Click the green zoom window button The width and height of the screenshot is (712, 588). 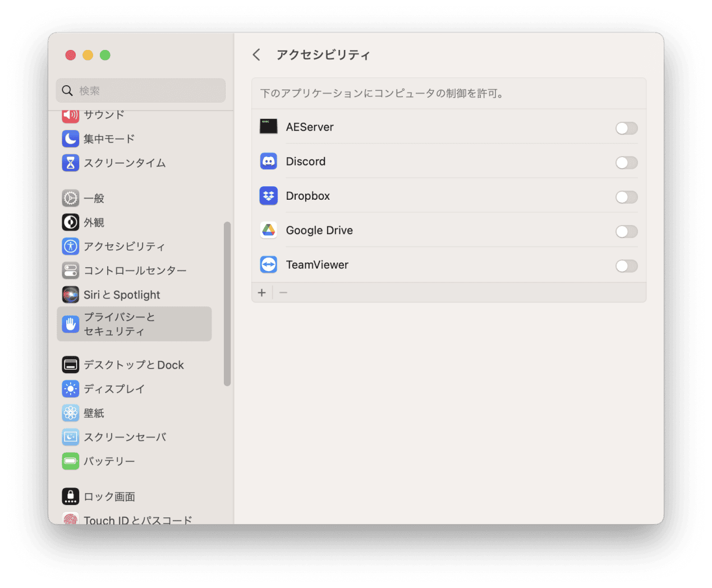click(105, 55)
